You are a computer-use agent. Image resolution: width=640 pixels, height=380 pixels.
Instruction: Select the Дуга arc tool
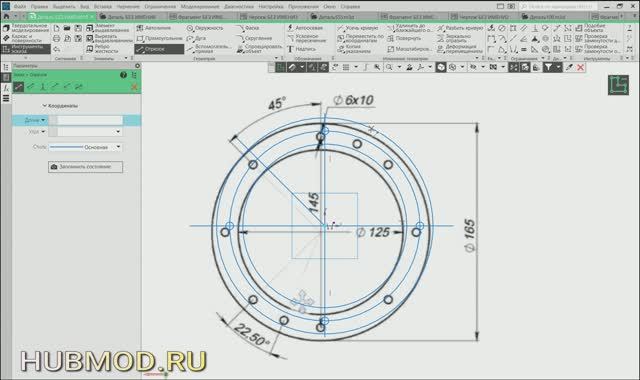196,38
